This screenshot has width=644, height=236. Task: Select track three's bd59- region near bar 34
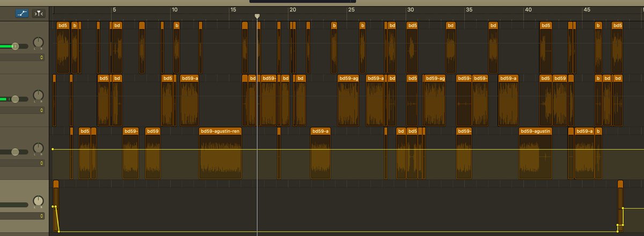click(x=464, y=153)
